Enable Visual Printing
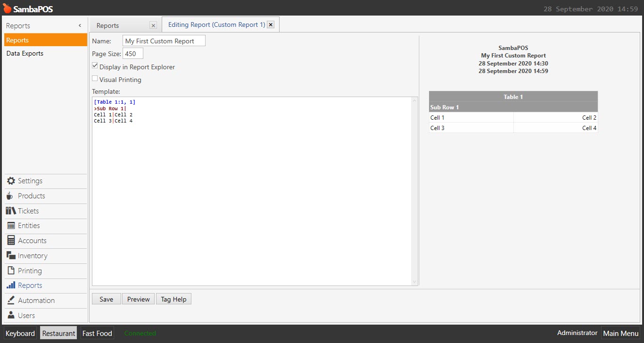Image resolution: width=644 pixels, height=343 pixels. pos(94,78)
